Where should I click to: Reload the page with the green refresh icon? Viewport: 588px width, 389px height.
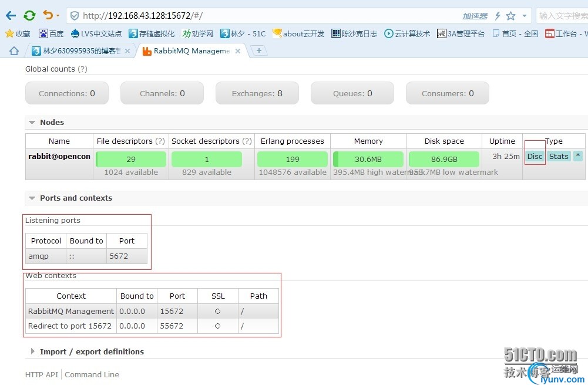[29, 16]
